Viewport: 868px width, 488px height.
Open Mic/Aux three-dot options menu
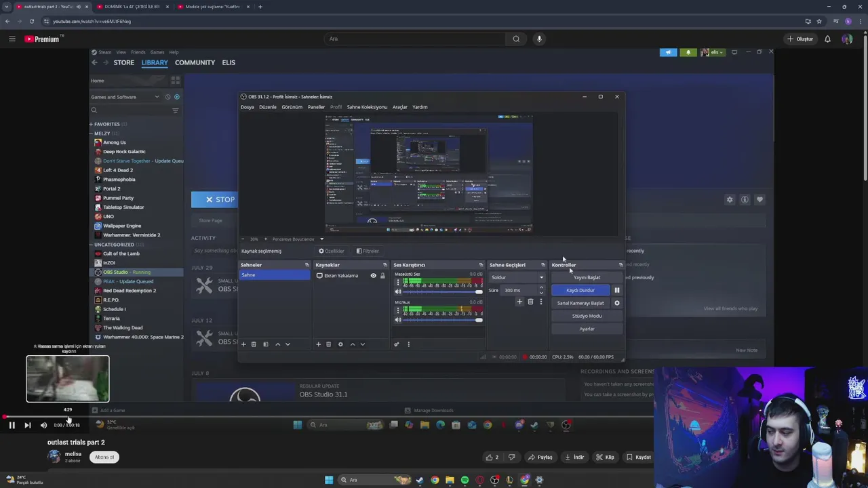pyautogui.click(x=398, y=310)
